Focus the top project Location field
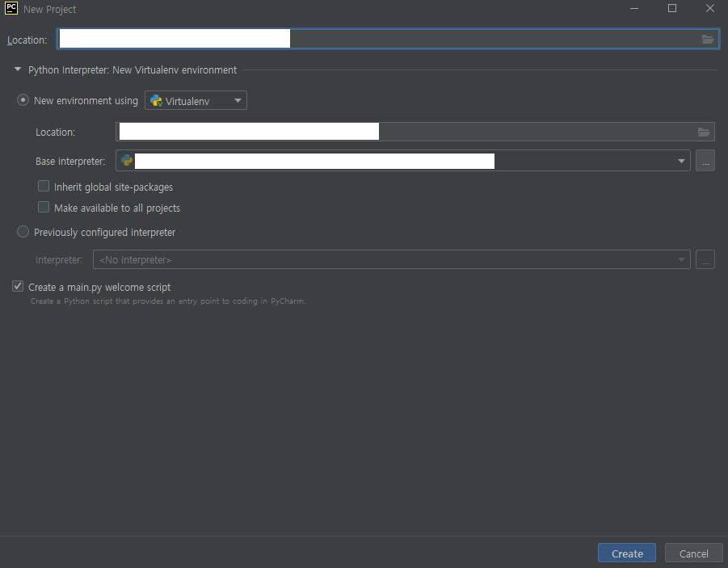Screen dimensions: 728x568 388,39
